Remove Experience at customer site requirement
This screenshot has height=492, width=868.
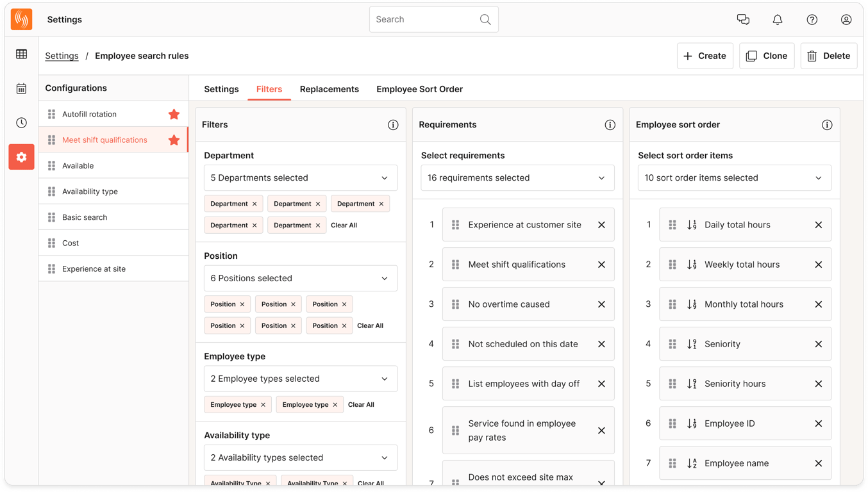pos(601,225)
